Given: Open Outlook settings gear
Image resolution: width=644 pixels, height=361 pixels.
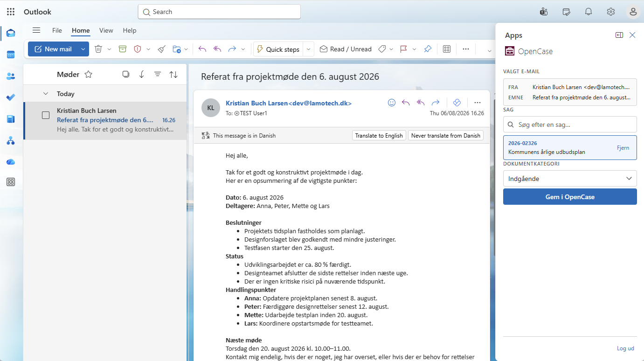Looking at the screenshot, I should point(611,12).
